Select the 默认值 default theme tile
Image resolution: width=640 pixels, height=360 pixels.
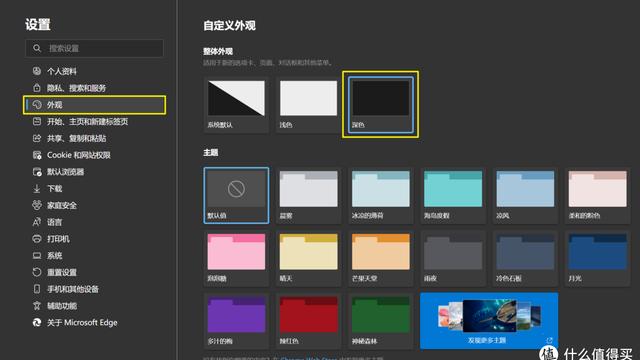[x=236, y=195]
